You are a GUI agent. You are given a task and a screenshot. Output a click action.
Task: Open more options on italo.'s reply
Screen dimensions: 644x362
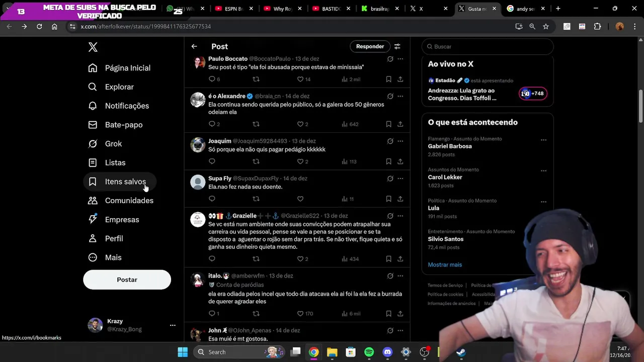[x=400, y=276]
